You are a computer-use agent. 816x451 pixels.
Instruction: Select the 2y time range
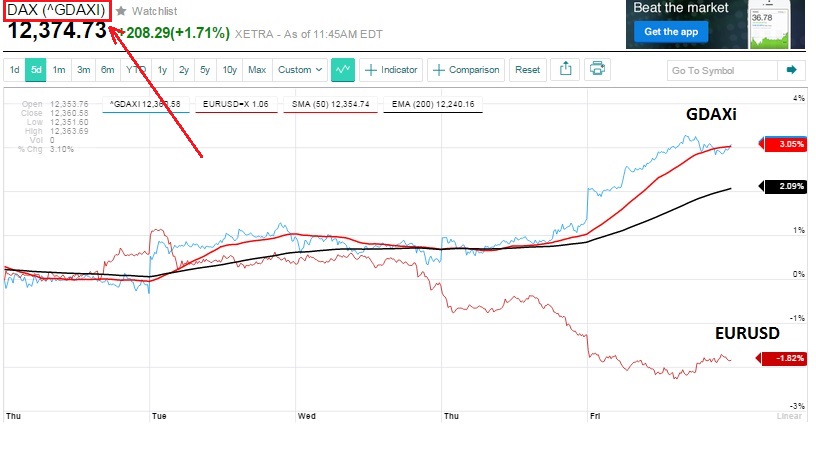coord(184,70)
